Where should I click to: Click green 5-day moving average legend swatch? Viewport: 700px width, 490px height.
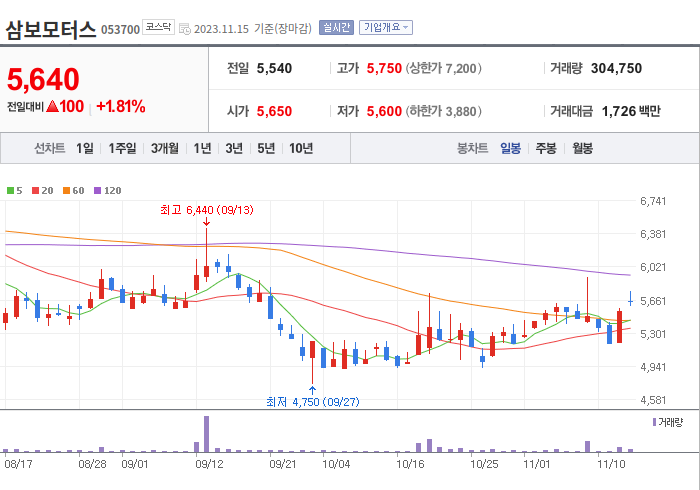[x=10, y=191]
